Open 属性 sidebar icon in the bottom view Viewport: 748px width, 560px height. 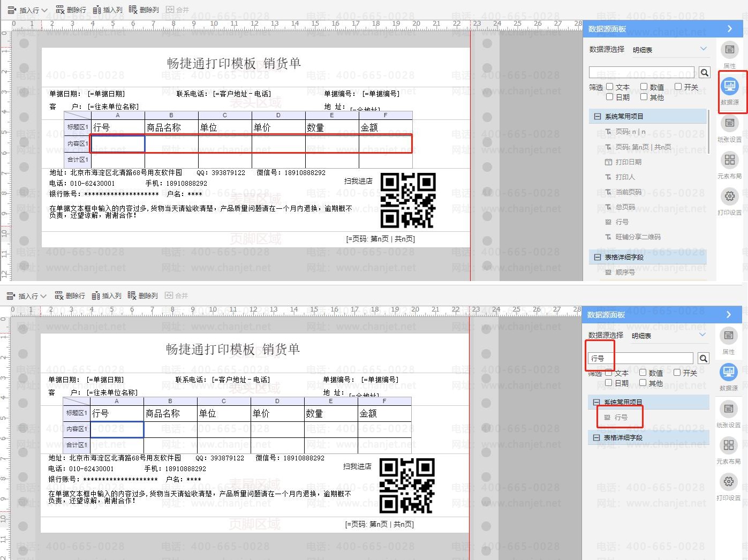tap(728, 336)
